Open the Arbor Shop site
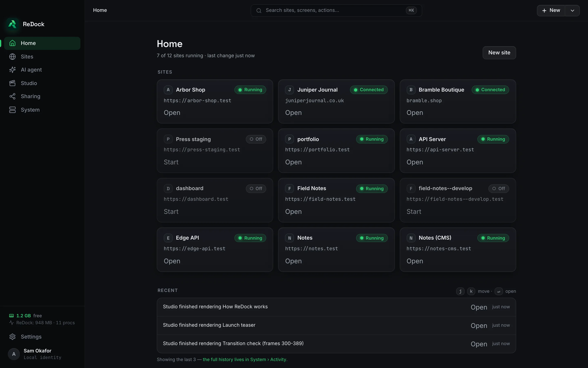The width and height of the screenshot is (588, 368). 172,113
